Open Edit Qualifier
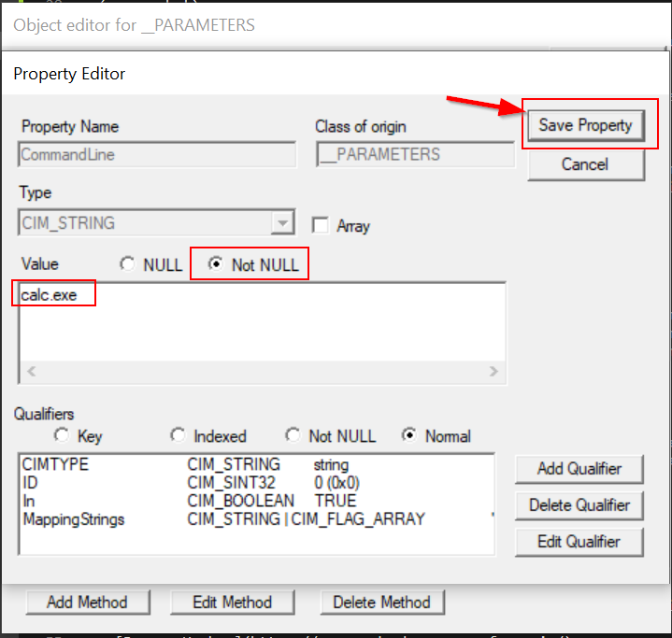This screenshot has height=638, width=672. tap(579, 541)
